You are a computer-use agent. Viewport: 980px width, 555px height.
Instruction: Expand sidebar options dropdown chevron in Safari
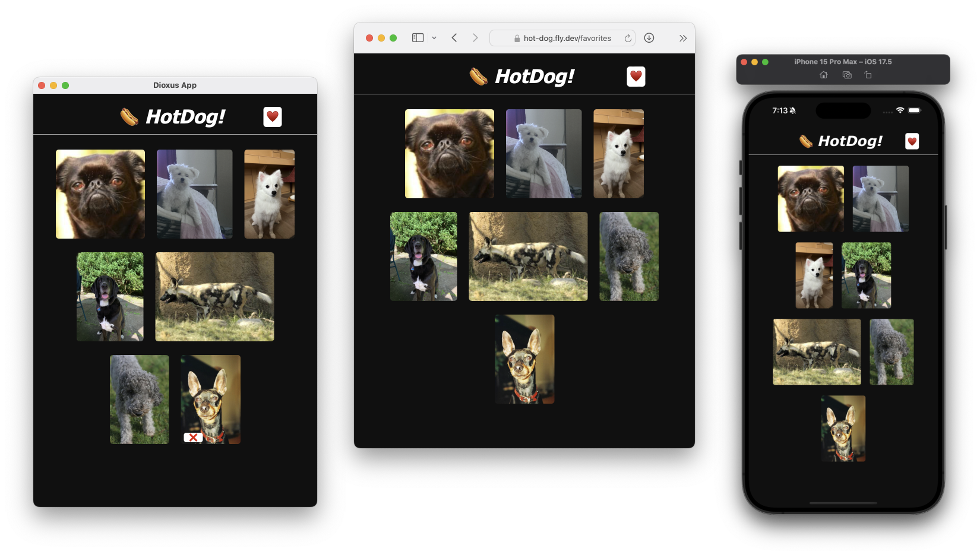point(434,38)
